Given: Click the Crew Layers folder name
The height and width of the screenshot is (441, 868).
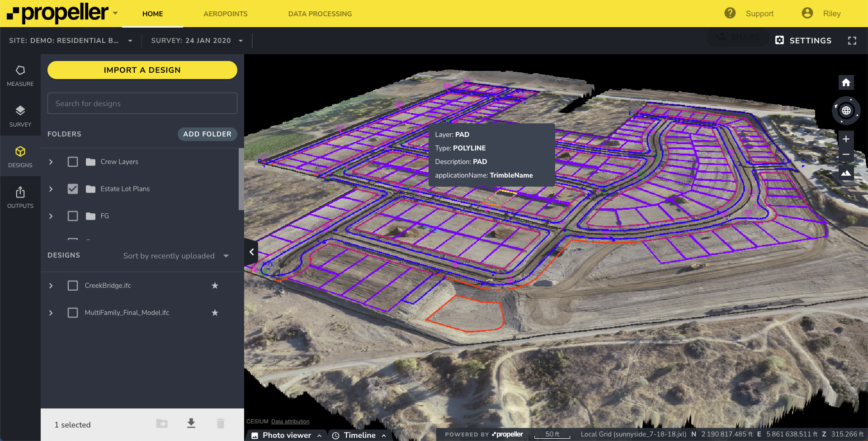Looking at the screenshot, I should click(x=119, y=162).
